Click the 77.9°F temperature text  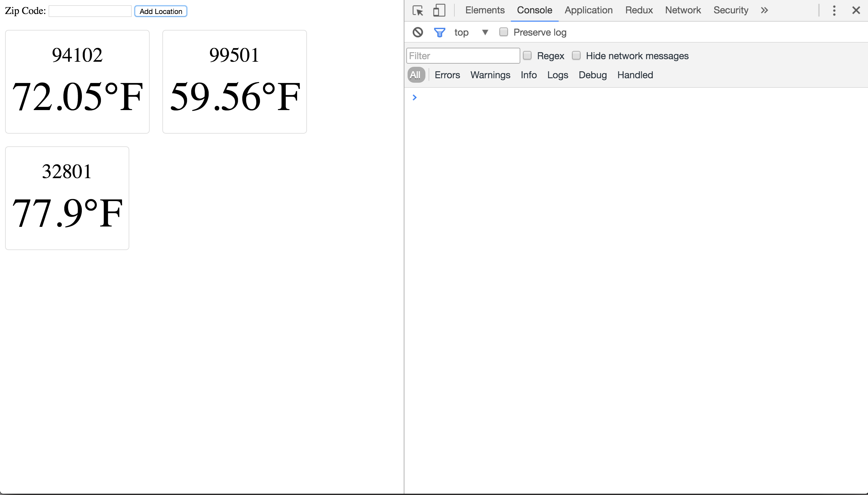pyautogui.click(x=67, y=213)
